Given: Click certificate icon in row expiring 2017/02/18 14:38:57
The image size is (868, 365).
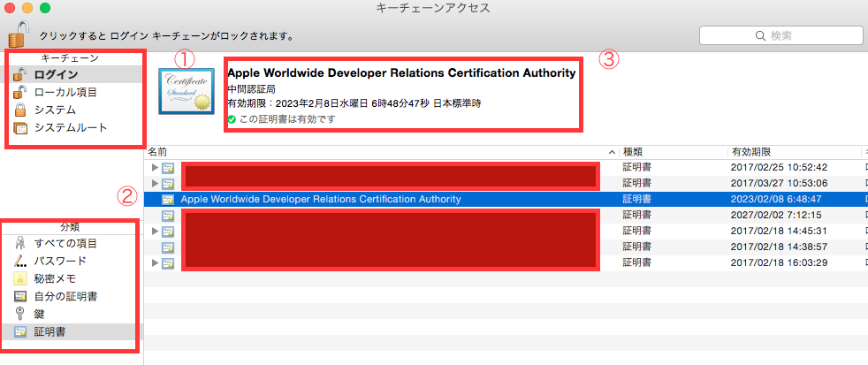Looking at the screenshot, I should [x=168, y=247].
